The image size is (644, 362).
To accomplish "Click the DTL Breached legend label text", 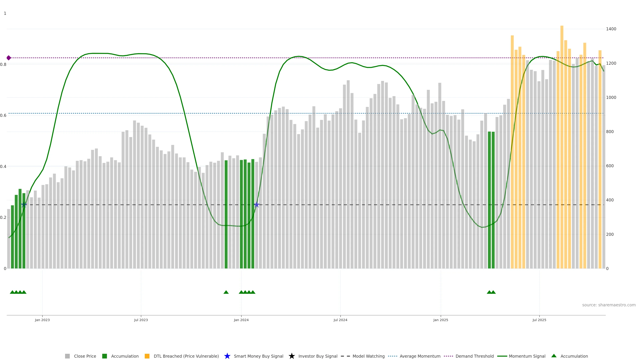I will tap(186, 356).
